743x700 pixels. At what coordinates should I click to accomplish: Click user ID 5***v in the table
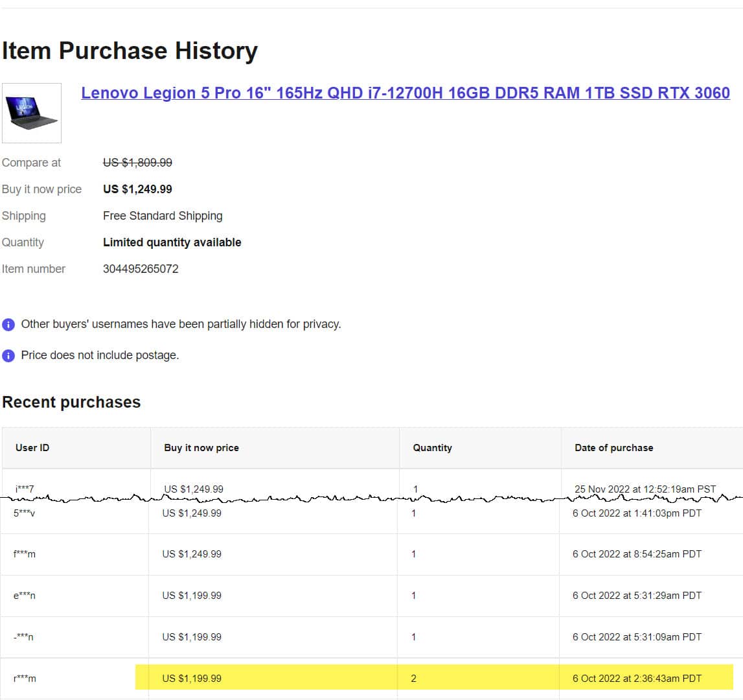(24, 513)
